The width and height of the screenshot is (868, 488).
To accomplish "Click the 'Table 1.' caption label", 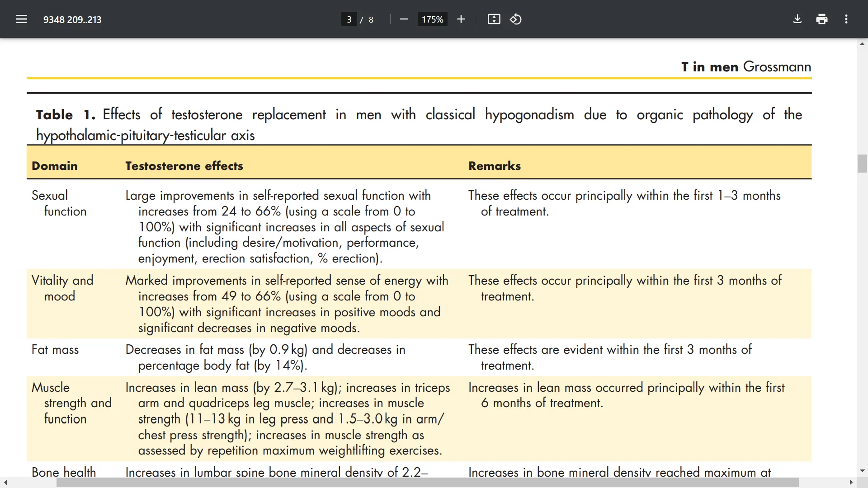I will point(66,115).
